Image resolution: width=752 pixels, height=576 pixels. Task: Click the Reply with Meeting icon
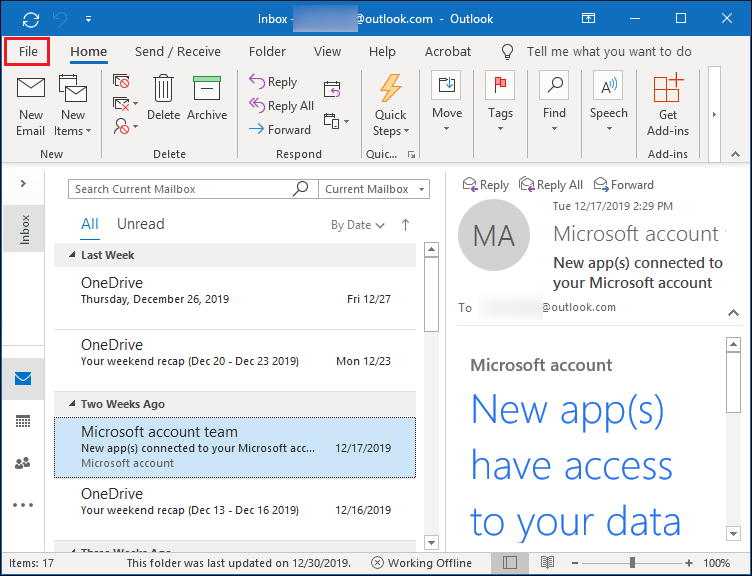pos(332,89)
